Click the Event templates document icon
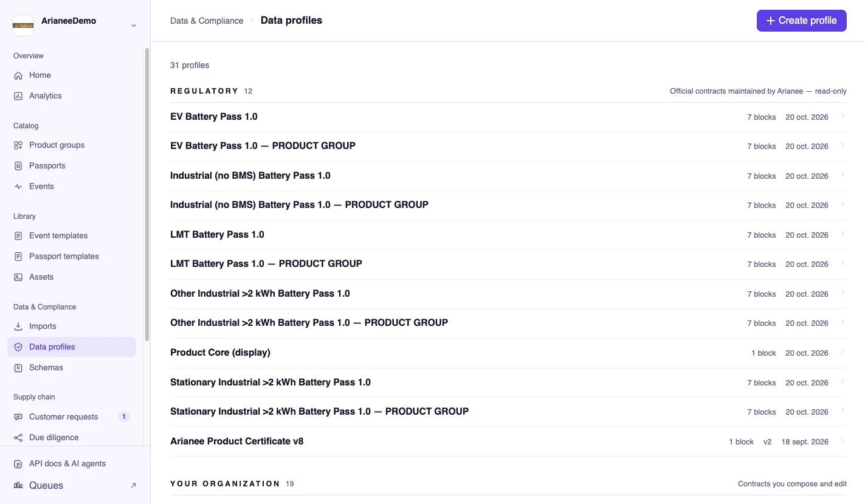The height and width of the screenshot is (504, 865). (x=18, y=236)
